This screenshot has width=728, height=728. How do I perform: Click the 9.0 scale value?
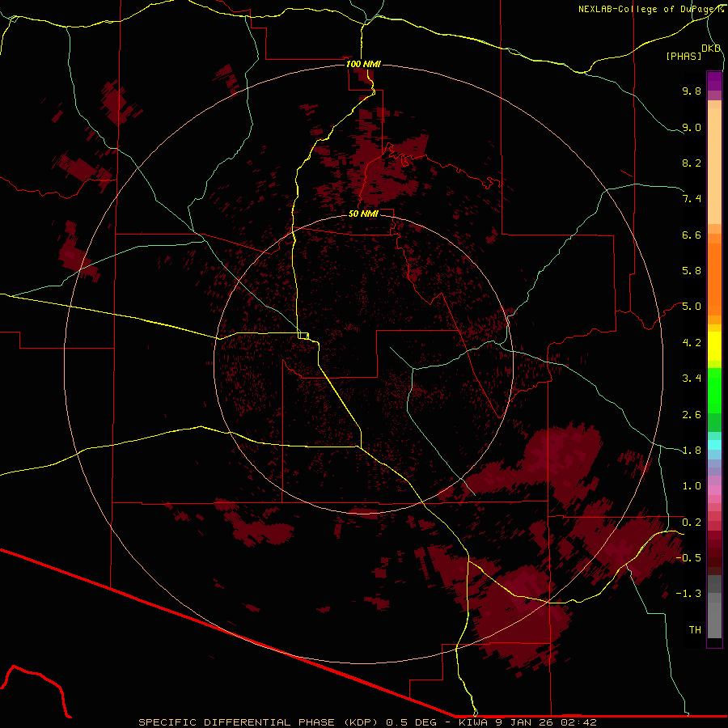692,127
